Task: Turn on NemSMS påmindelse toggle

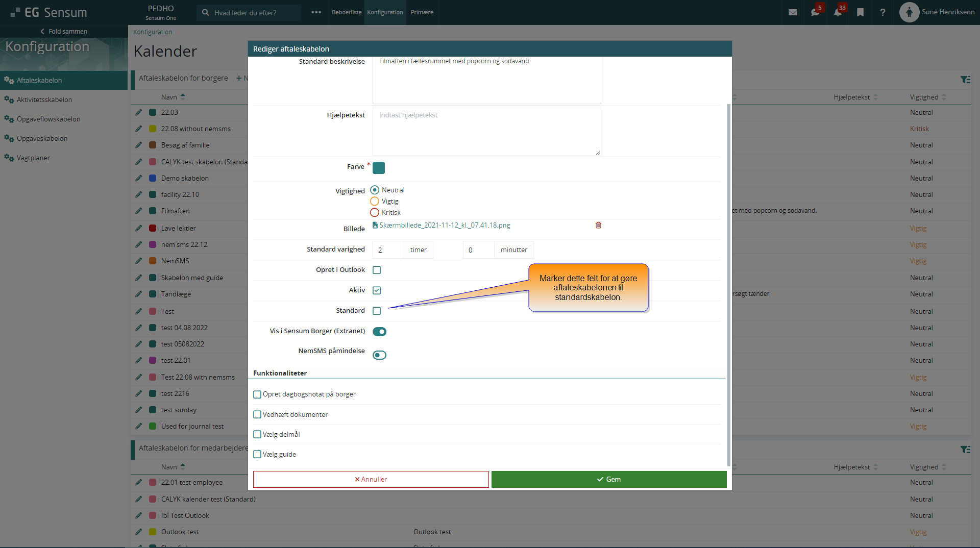Action: (x=379, y=355)
